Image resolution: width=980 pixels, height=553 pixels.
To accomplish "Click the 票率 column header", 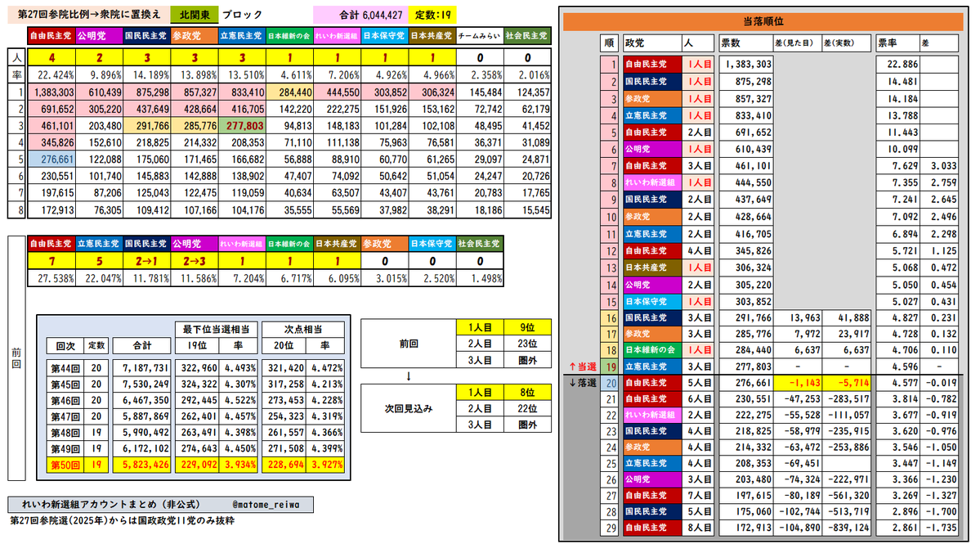I will (x=897, y=43).
